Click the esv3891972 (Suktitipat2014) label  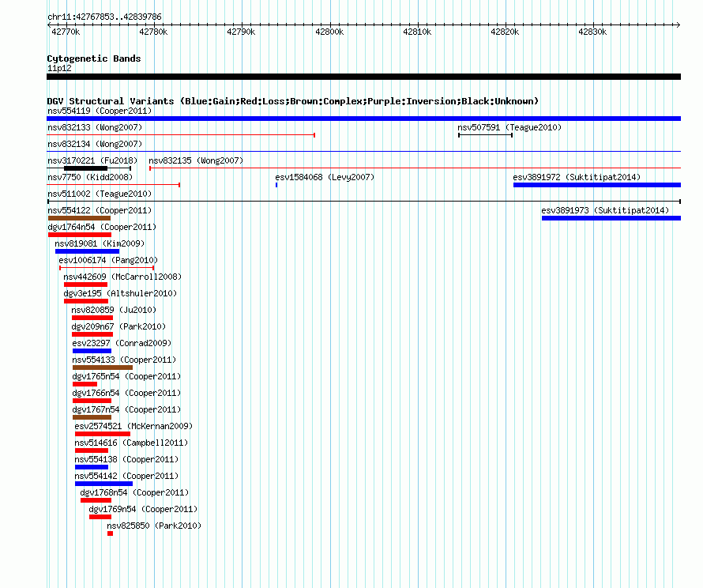coord(577,177)
